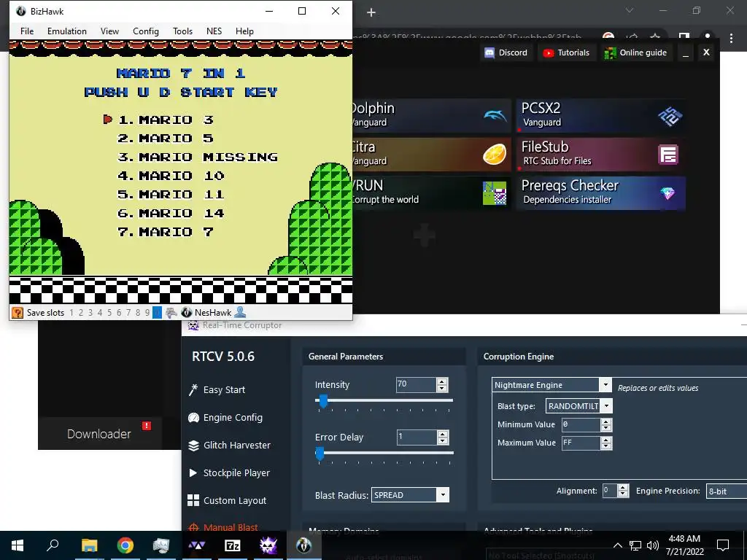Launch Dolphin Vanguard from the launcher
The height and width of the screenshot is (560, 747).
(431, 116)
